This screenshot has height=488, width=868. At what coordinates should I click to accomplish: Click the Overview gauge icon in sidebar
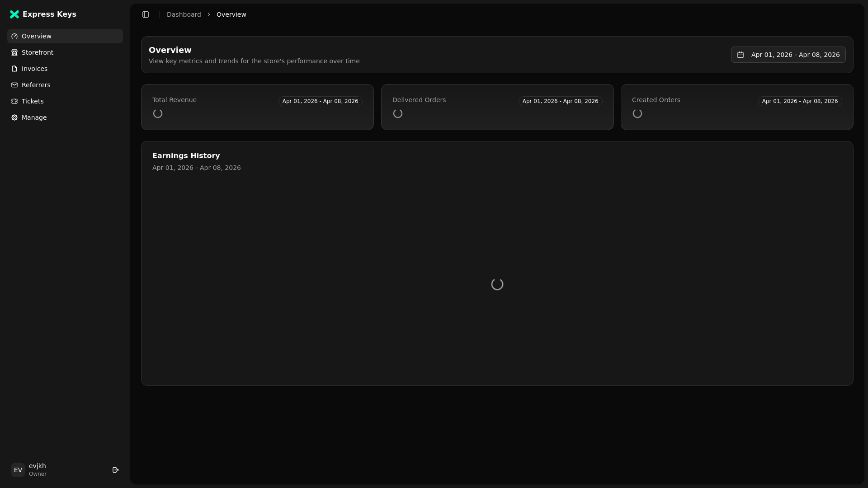click(x=14, y=36)
